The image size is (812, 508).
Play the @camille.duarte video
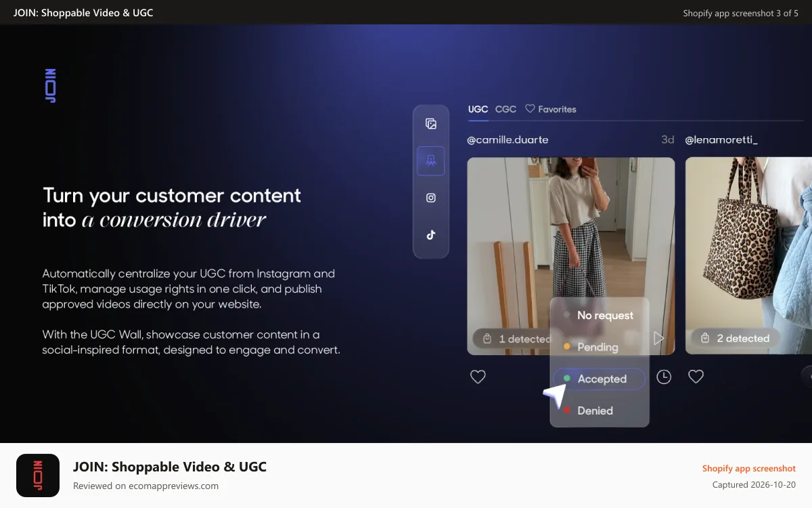coord(658,338)
